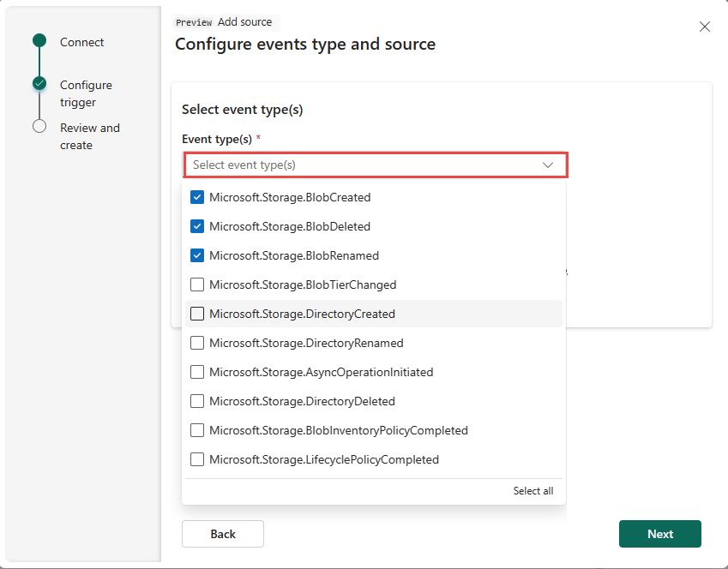Close the Add source dialog
Viewport: 728px width, 569px height.
pos(704,27)
